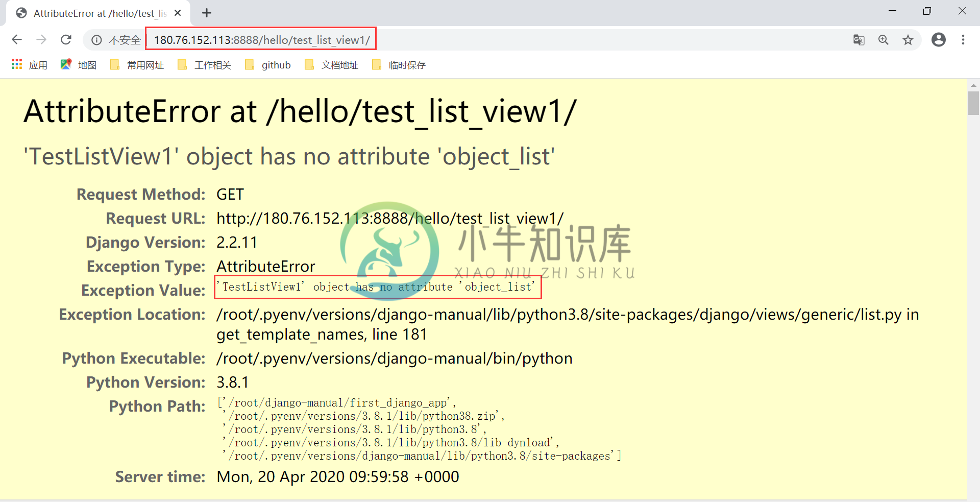Minimize the browser window
Image resolution: width=980 pixels, height=502 pixels.
(x=892, y=11)
